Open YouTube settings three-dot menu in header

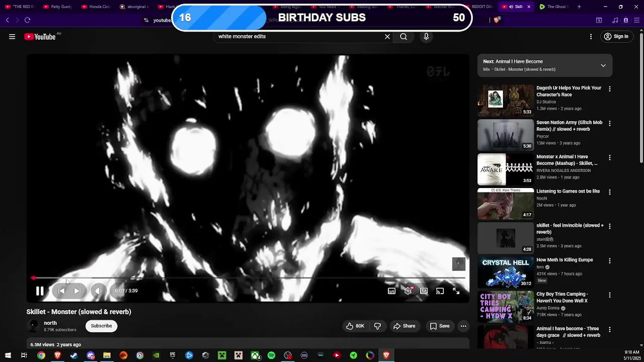coord(591,37)
